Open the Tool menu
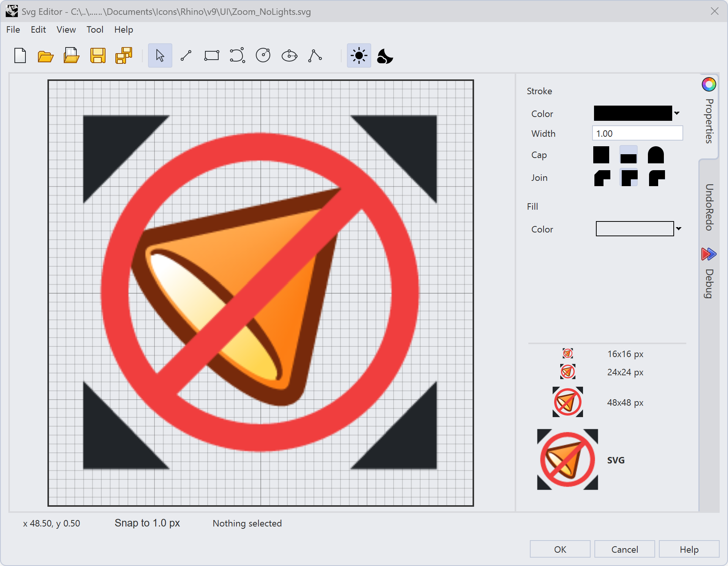This screenshot has height=566, width=728. (x=95, y=30)
